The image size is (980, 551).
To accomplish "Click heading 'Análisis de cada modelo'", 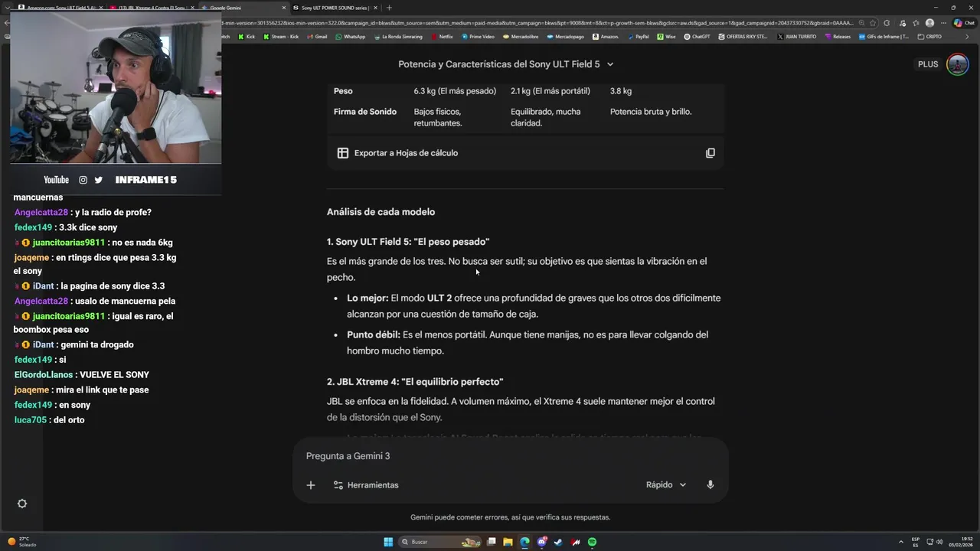I will tap(381, 212).
